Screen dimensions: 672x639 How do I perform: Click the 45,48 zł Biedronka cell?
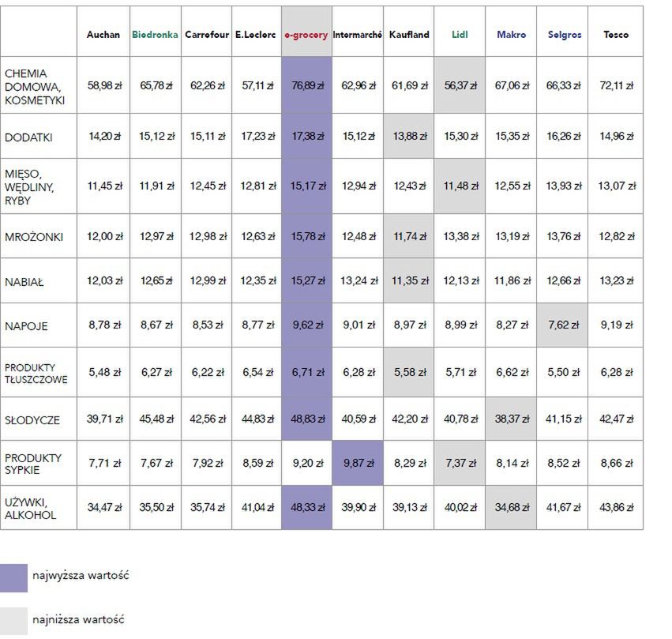tap(155, 419)
